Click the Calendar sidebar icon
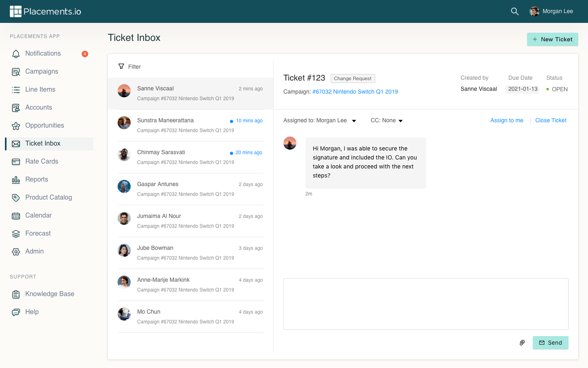The height and width of the screenshot is (368, 588). (16, 215)
